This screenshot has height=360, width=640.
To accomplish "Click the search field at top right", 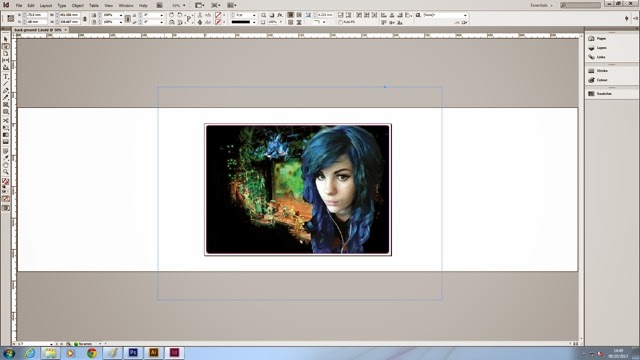I will pos(580,5).
